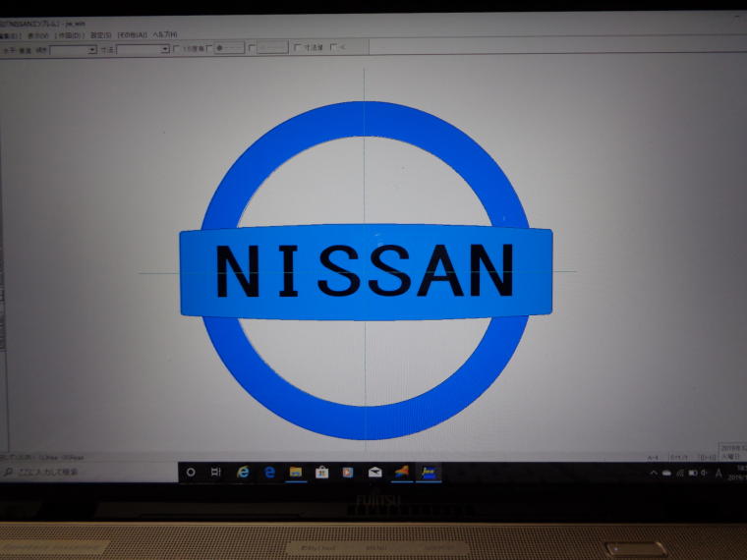Screen dimensions: 747x560
Task: Click the <--- arrow line button
Action: click(273, 47)
